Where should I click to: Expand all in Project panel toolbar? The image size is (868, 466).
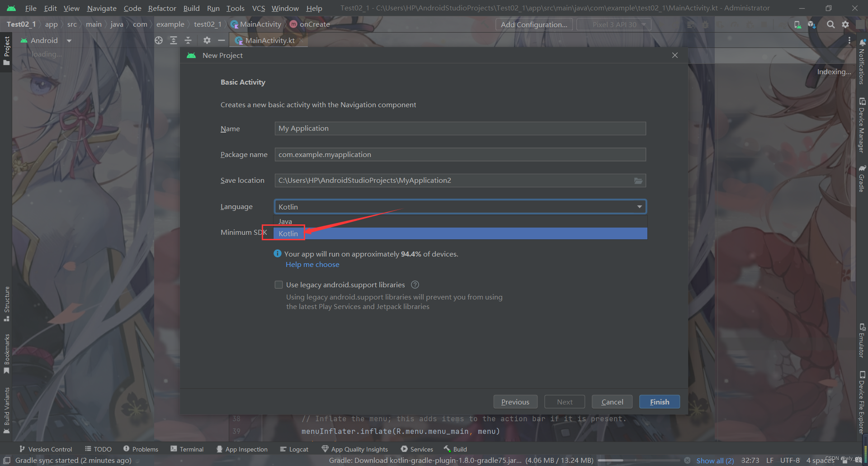pyautogui.click(x=174, y=41)
